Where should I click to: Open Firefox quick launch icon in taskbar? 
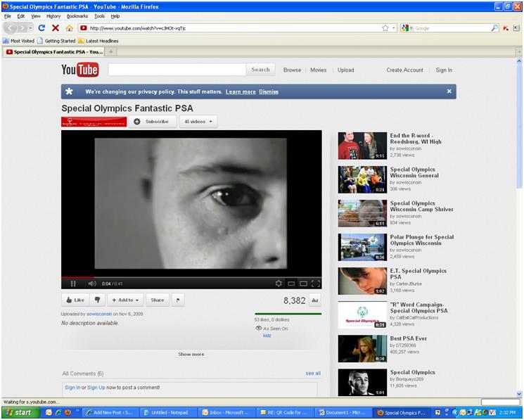click(x=68, y=413)
